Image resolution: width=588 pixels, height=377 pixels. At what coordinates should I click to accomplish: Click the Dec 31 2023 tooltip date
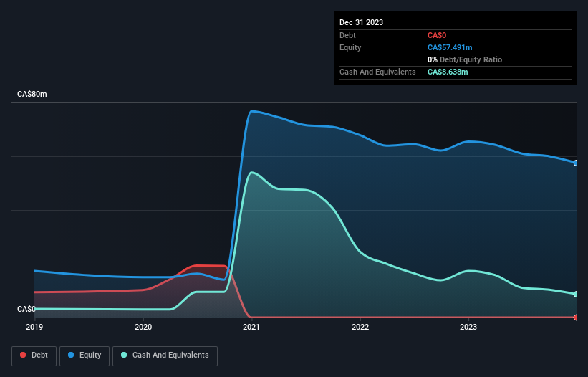click(361, 22)
